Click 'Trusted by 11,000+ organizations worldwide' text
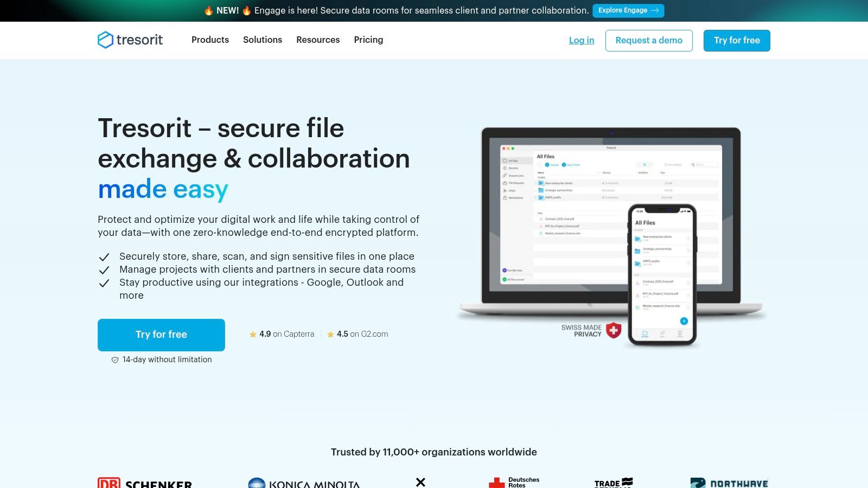 434,452
